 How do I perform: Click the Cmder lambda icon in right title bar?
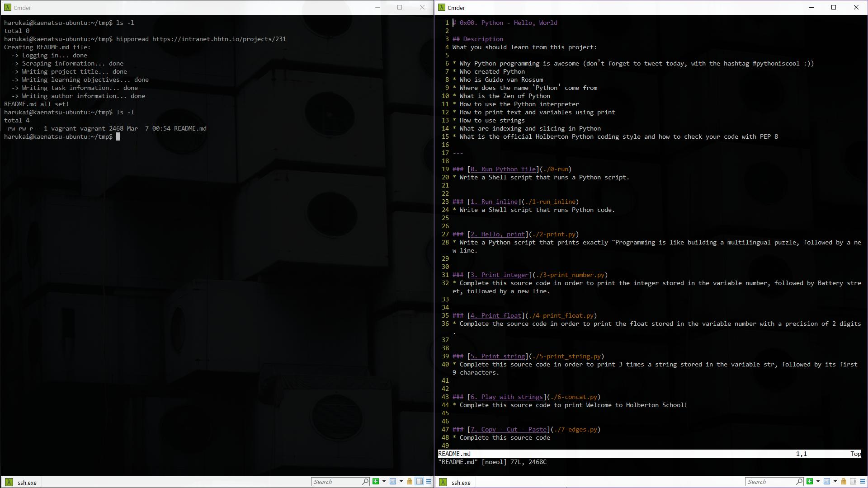pyautogui.click(x=442, y=7)
